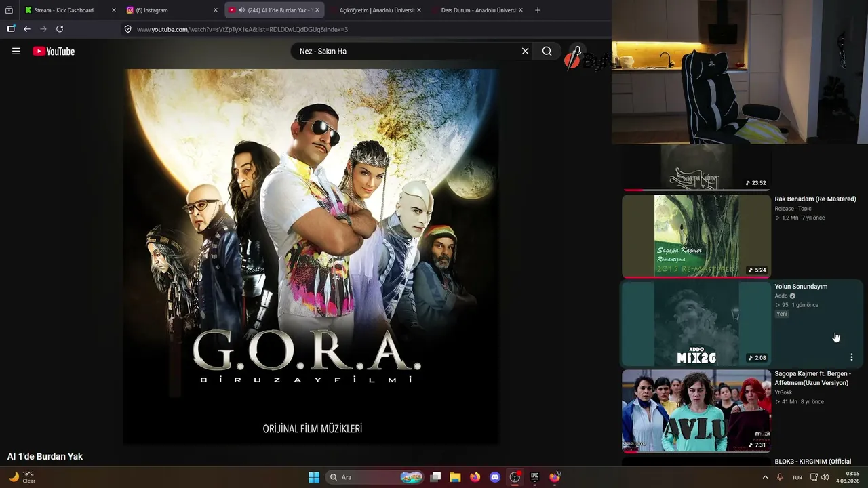Open "Rak Benadam (Re-Mastered)" title link

[x=815, y=199]
